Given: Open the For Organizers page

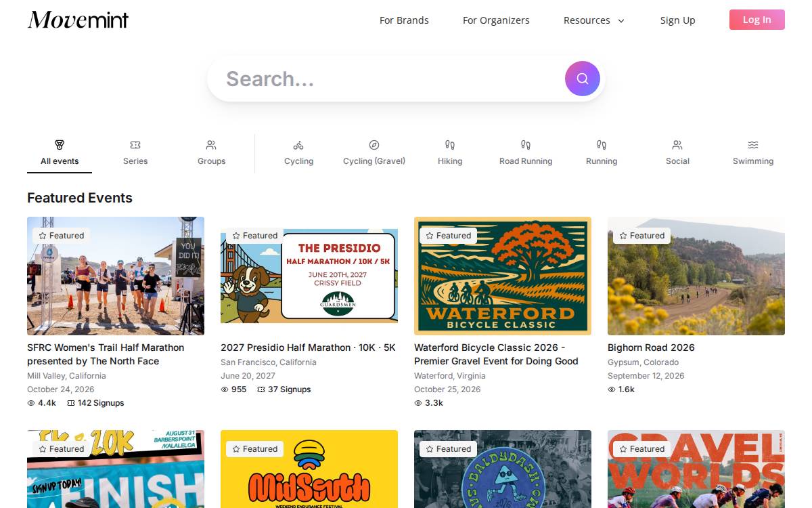Looking at the screenshot, I should [x=496, y=20].
